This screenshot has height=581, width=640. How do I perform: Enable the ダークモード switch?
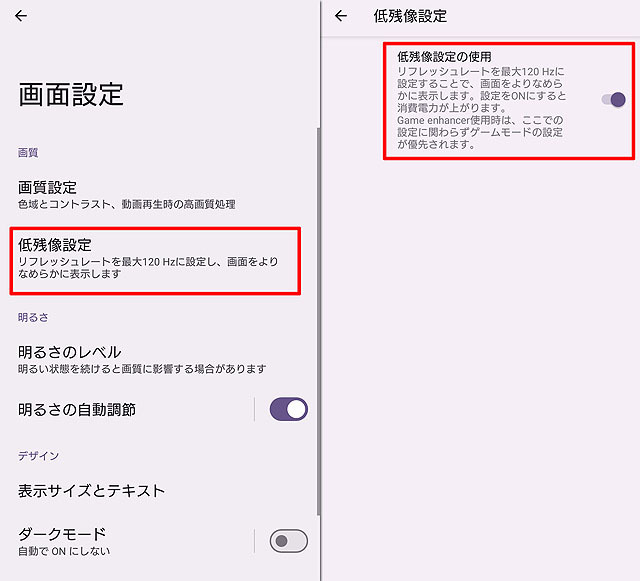click(289, 541)
